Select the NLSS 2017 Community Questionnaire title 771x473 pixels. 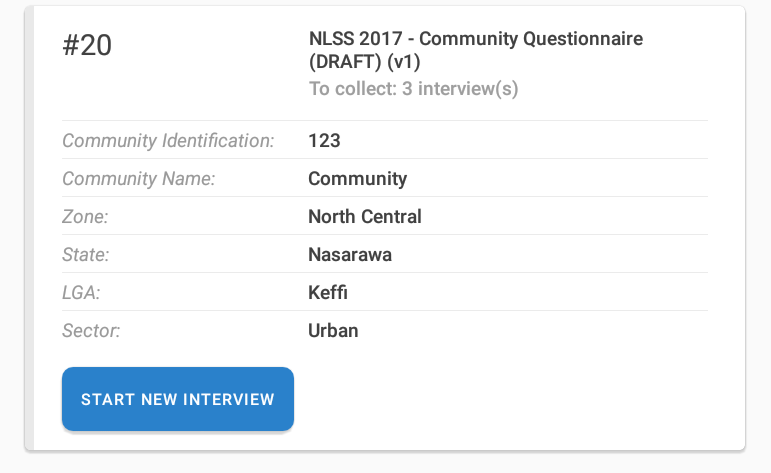point(475,39)
